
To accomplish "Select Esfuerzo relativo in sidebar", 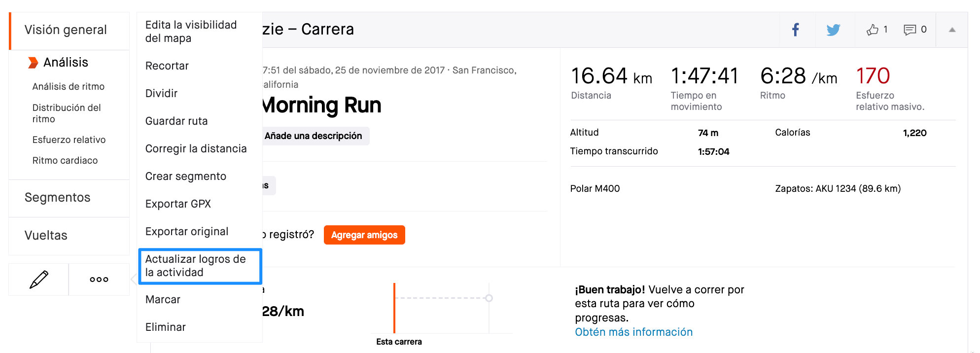I will (x=69, y=140).
